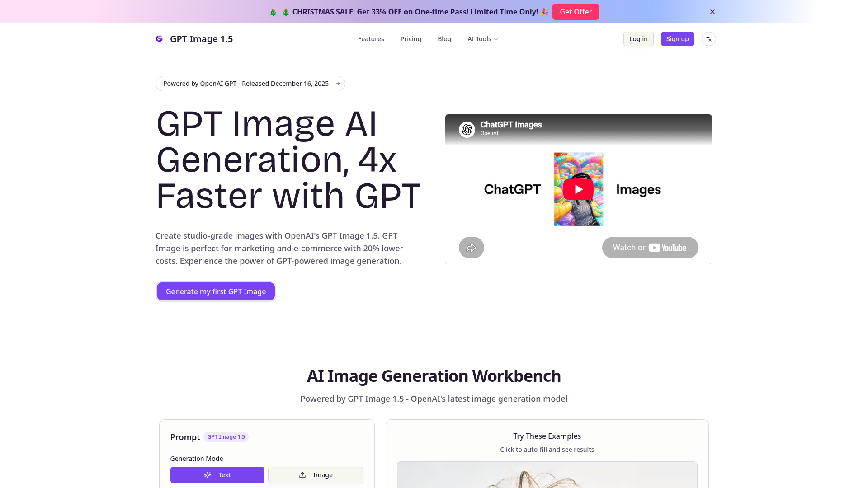The width and height of the screenshot is (868, 488).
Task: Click the example image preview
Action: pyautogui.click(x=547, y=474)
